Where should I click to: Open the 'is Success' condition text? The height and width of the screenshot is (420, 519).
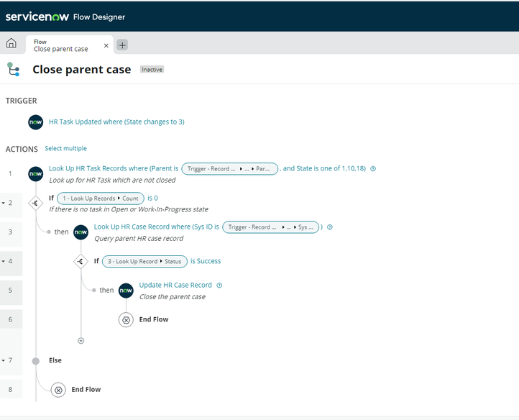click(206, 261)
